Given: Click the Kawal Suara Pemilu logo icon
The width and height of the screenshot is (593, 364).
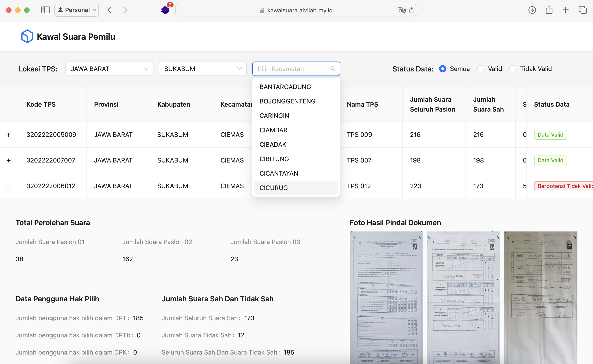Looking at the screenshot, I should pyautogui.click(x=27, y=37).
